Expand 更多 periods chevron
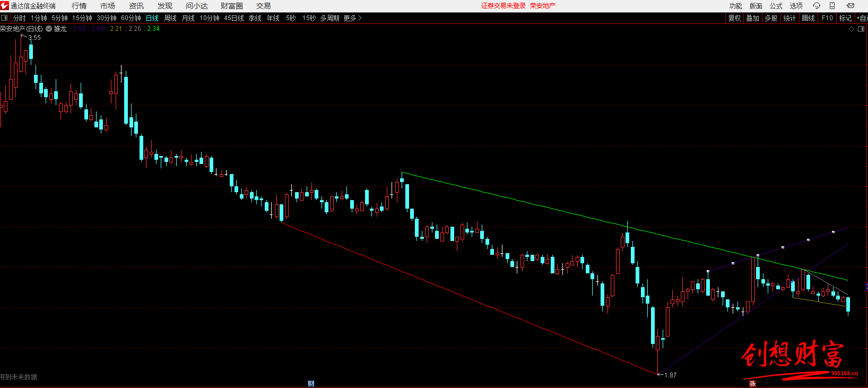The width and height of the screenshot is (868, 388). (360, 18)
